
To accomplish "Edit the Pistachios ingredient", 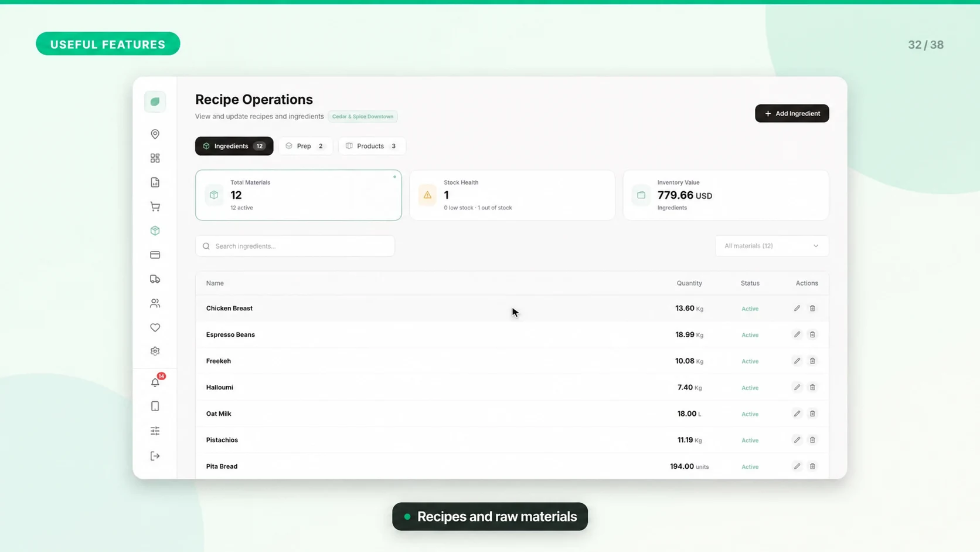I will tap(797, 440).
